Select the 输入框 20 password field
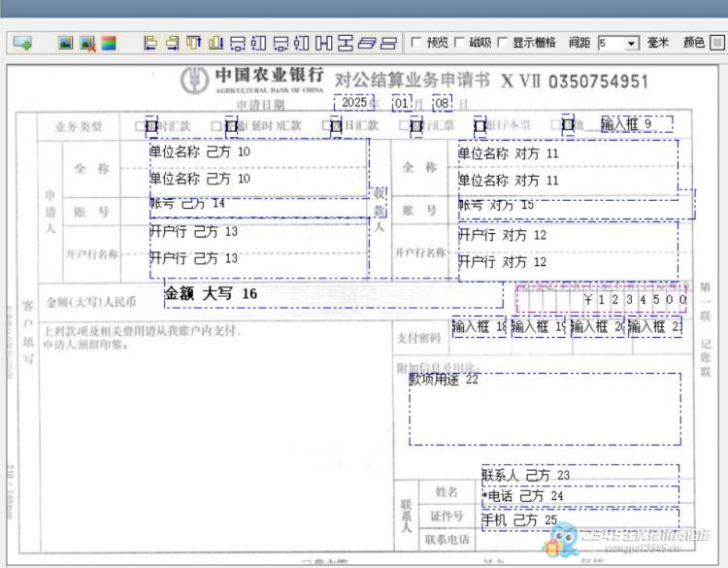The image size is (728, 568). coord(598,327)
